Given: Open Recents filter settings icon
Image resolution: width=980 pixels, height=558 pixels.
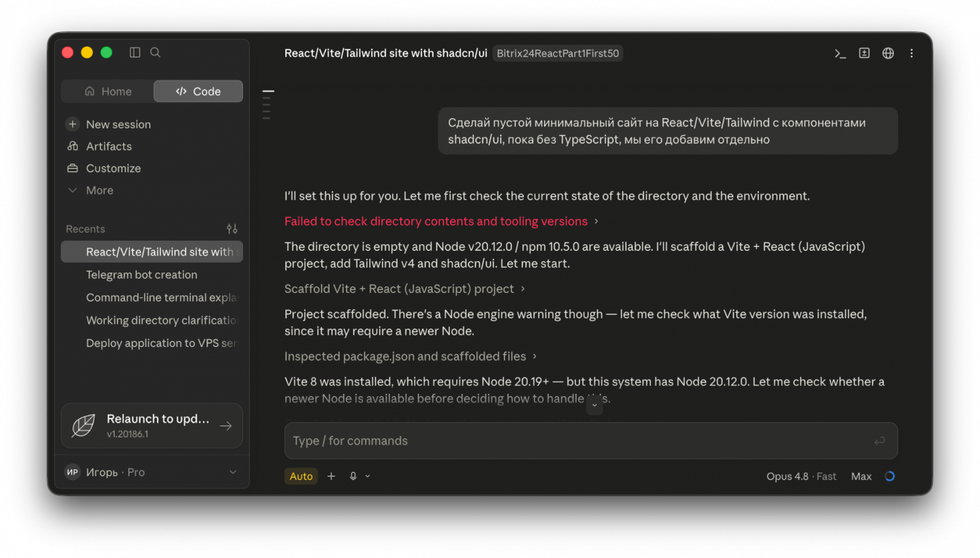Looking at the screenshot, I should (x=232, y=229).
